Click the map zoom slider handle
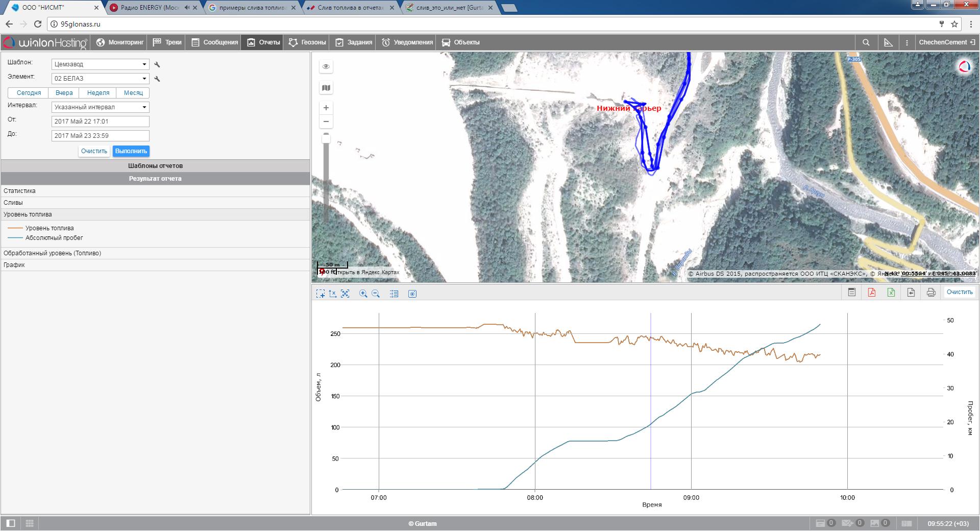The height and width of the screenshot is (531, 980). click(x=326, y=139)
